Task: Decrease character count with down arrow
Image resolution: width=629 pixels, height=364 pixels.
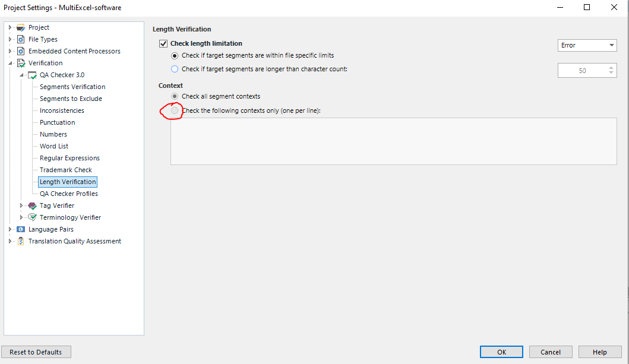Action: click(x=611, y=72)
